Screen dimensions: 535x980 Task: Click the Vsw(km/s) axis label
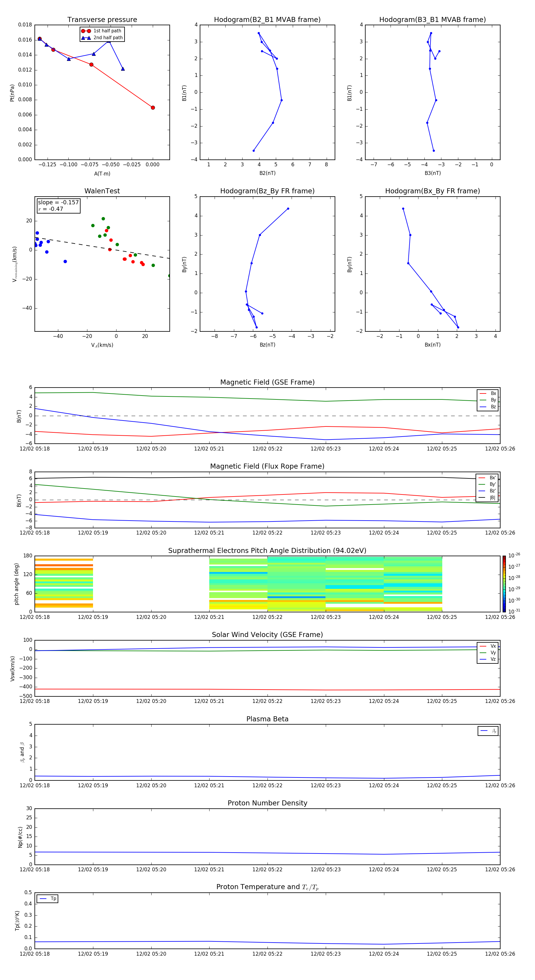(x=12, y=668)
